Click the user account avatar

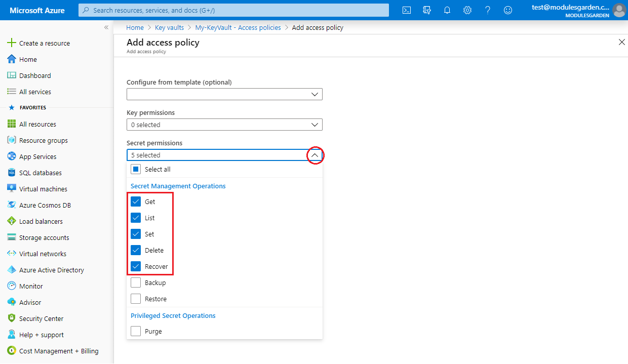619,10
